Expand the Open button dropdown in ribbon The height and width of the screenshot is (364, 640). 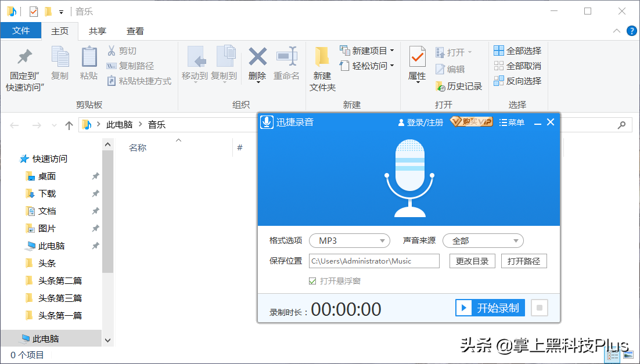(x=469, y=52)
